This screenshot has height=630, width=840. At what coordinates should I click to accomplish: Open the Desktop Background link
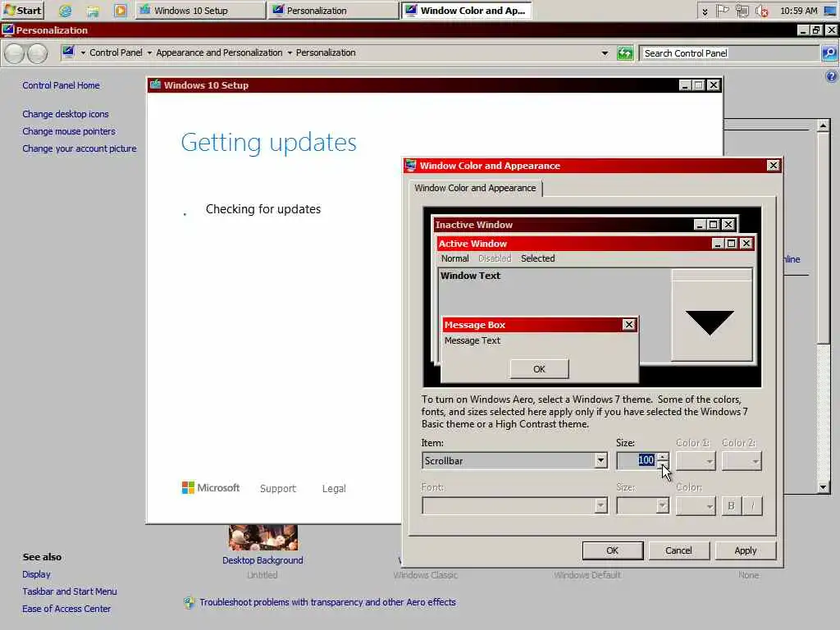coord(262,560)
